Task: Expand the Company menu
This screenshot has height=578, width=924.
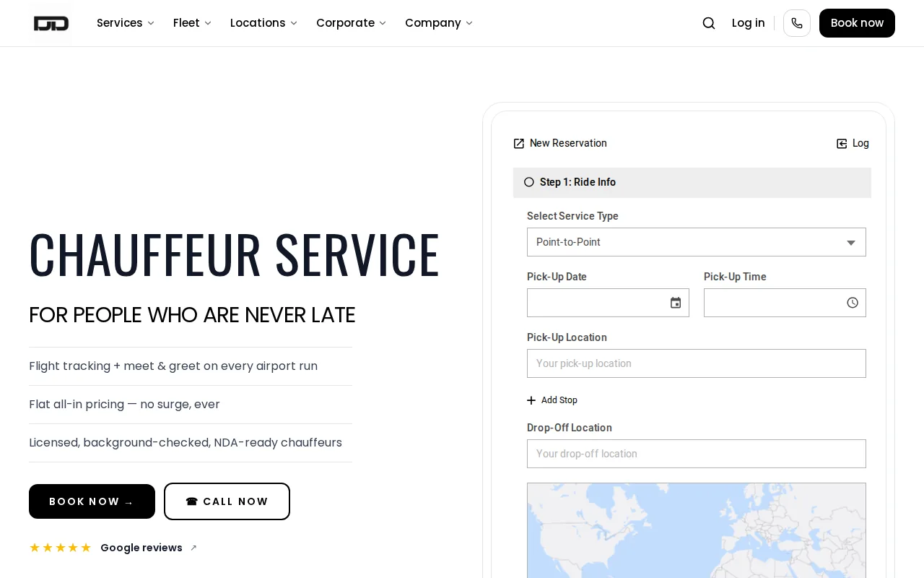Action: 439,23
